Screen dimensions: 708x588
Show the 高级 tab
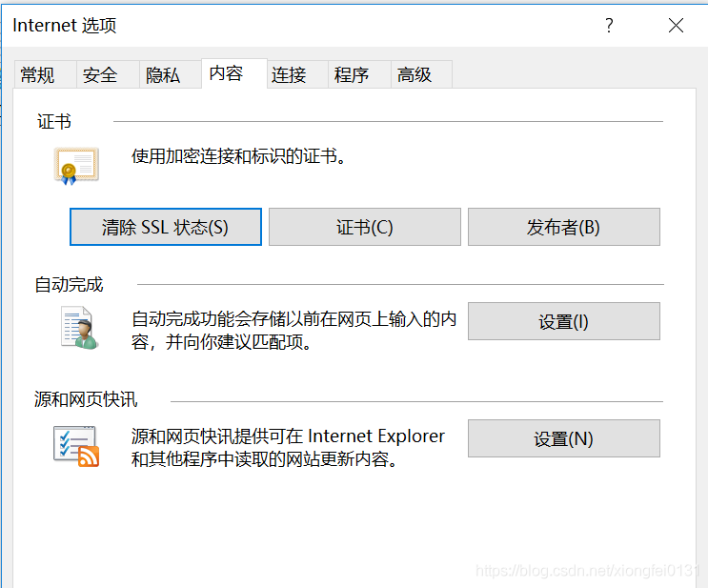click(421, 74)
